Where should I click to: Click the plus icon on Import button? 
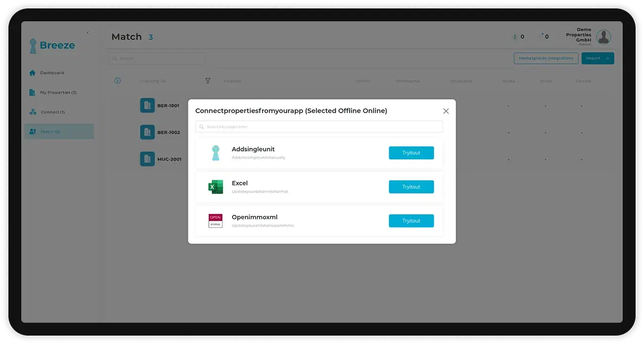607,58
